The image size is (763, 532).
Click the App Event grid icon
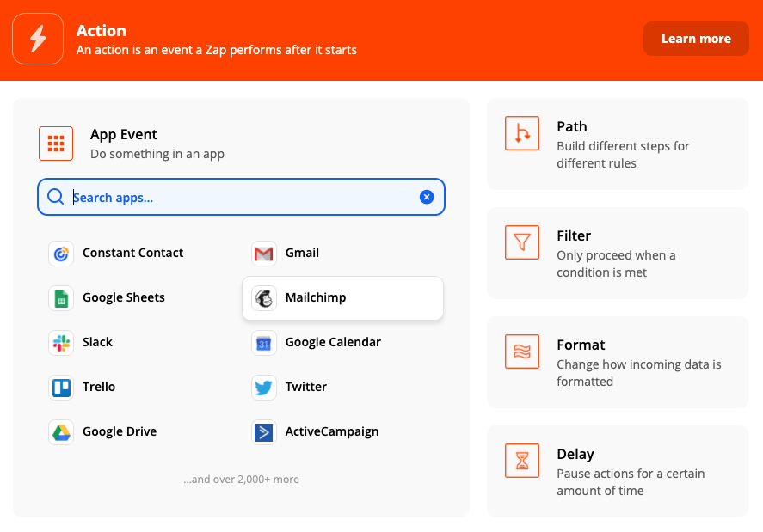(56, 144)
